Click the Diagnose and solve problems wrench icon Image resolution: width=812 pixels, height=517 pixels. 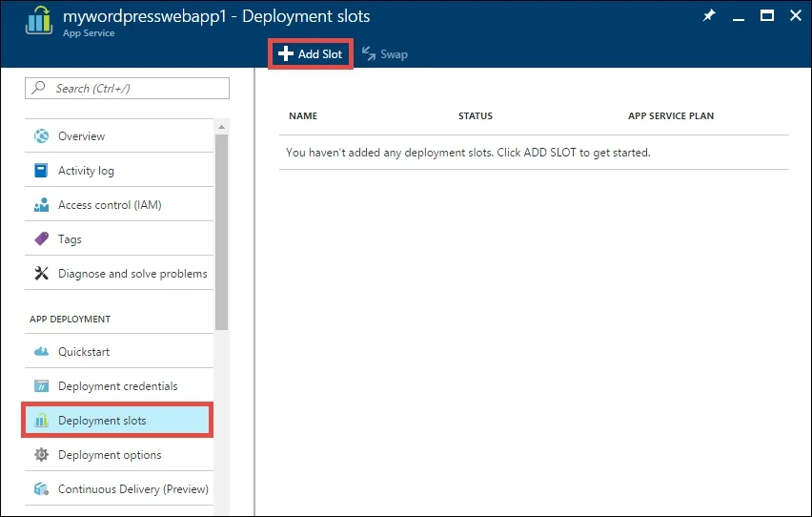[x=41, y=273]
